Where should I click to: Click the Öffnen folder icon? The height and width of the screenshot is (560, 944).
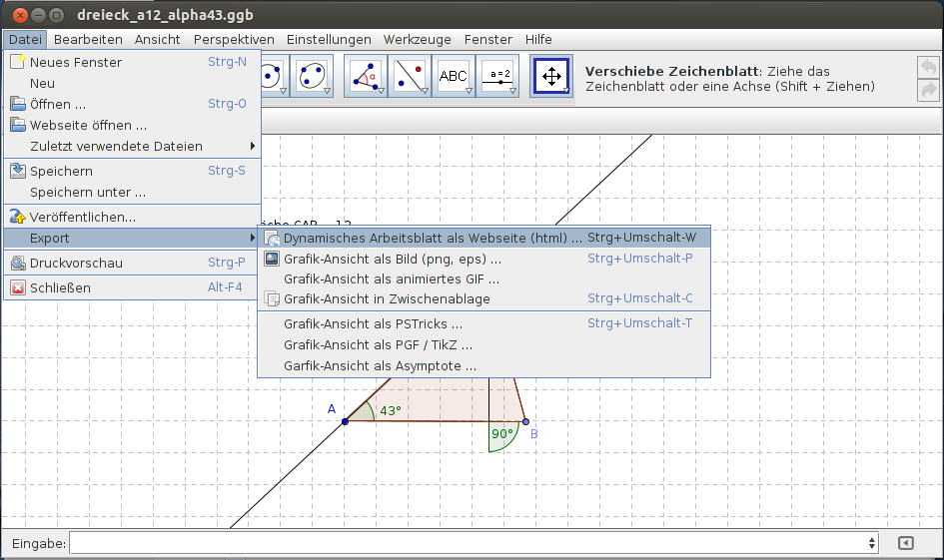coord(17,104)
